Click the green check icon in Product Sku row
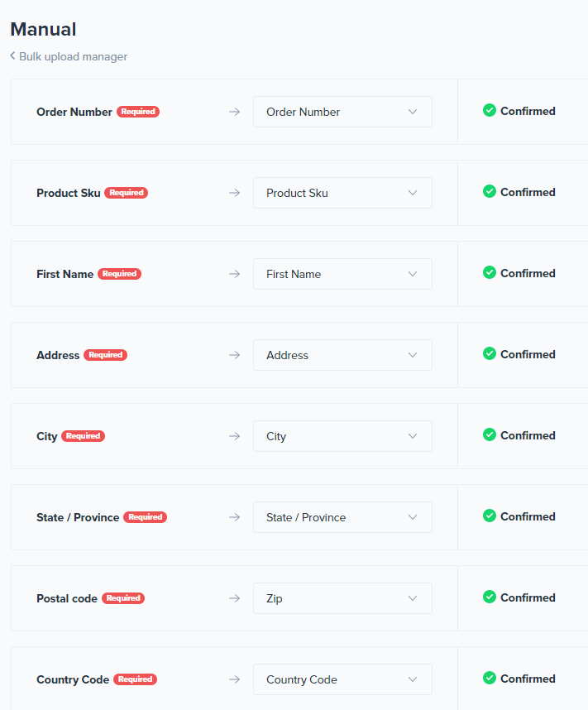Image resolution: width=588 pixels, height=710 pixels. pos(490,191)
